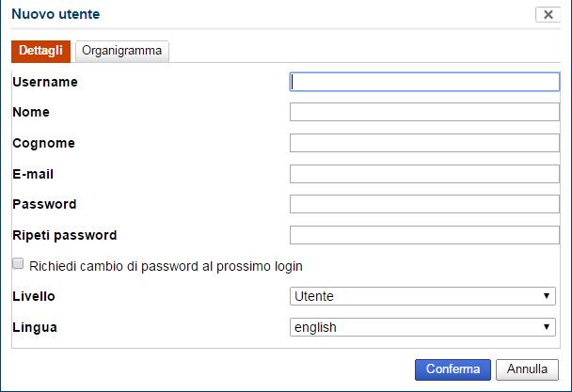Click the Ripeti password field
Screen dimensions: 572x392
(424, 235)
